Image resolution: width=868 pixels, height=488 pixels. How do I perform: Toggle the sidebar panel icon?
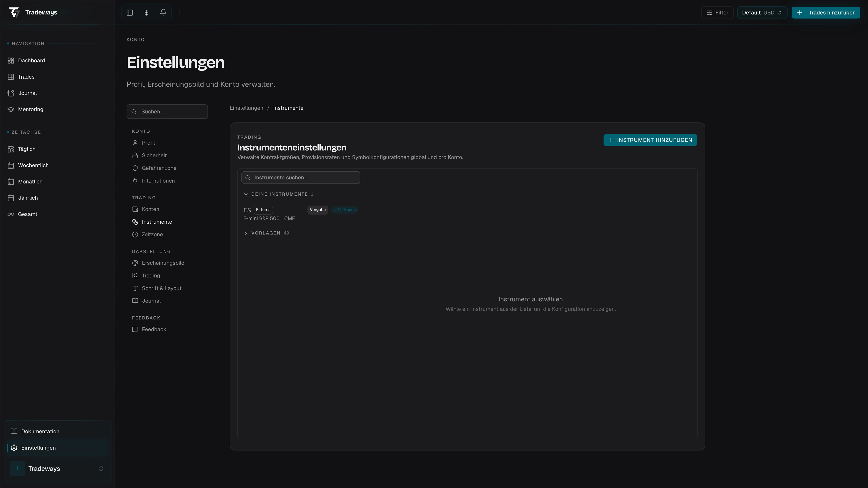(x=130, y=12)
